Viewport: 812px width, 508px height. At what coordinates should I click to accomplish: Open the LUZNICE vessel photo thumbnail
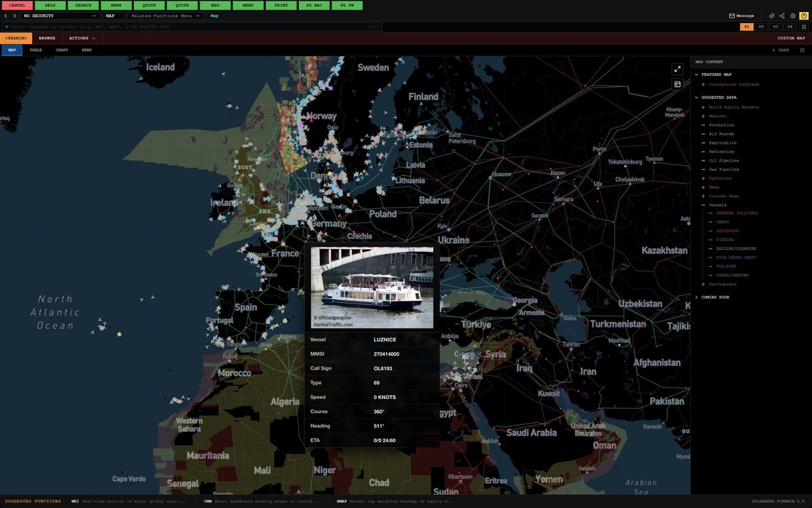pyautogui.click(x=372, y=288)
